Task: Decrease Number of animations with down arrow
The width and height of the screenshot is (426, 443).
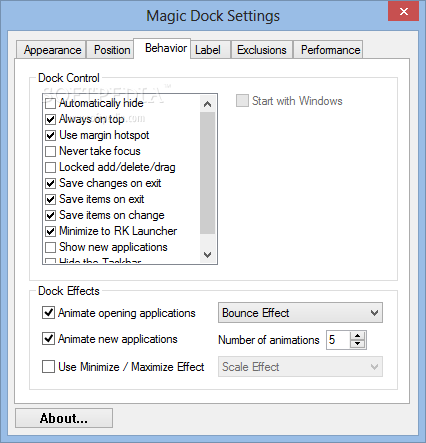Action: tap(357, 344)
